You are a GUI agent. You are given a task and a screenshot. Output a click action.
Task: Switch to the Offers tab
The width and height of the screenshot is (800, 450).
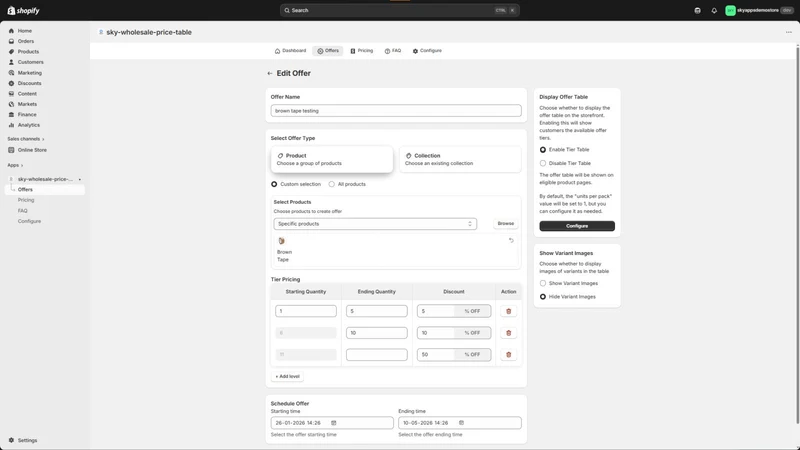point(328,51)
